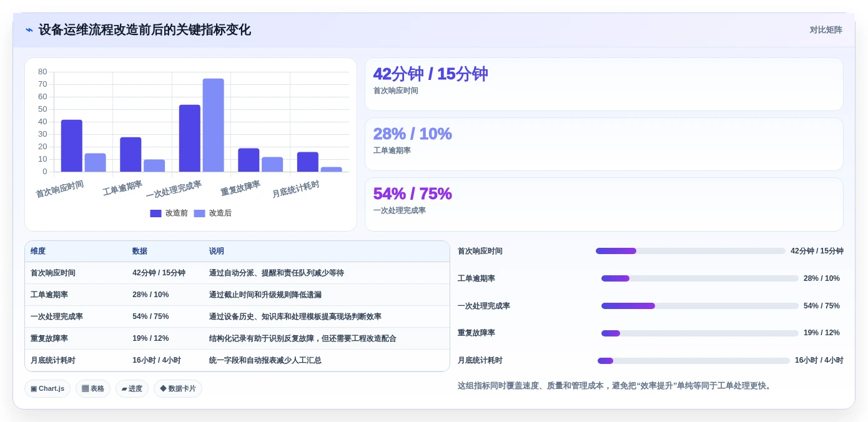Click the 改造后 bar for 一次处理完成率
The width and height of the screenshot is (868, 422).
(214, 125)
